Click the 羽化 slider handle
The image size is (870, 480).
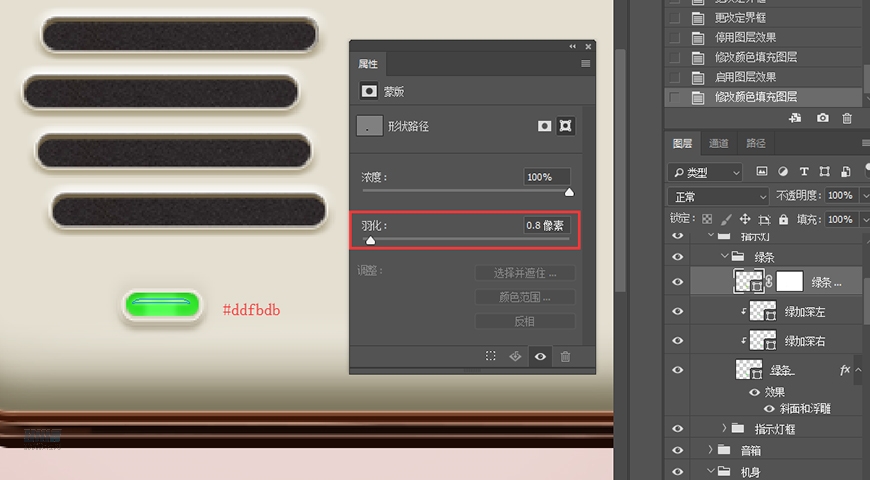point(371,241)
